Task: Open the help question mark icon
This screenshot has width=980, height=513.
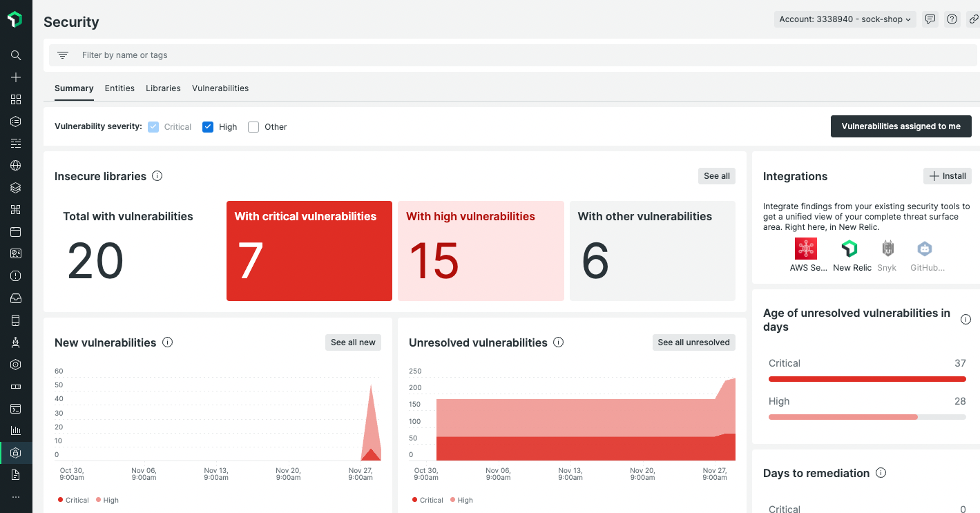Action: pyautogui.click(x=952, y=19)
